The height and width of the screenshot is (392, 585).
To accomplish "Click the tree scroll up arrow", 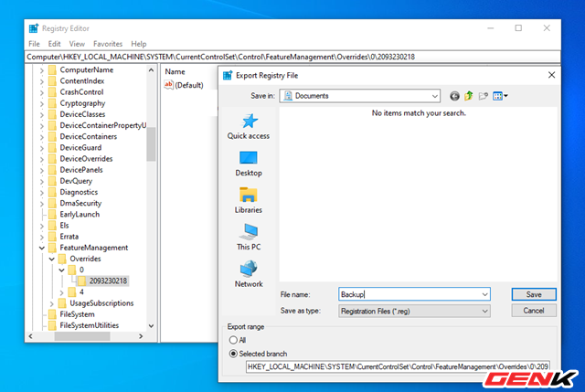I will (x=151, y=69).
